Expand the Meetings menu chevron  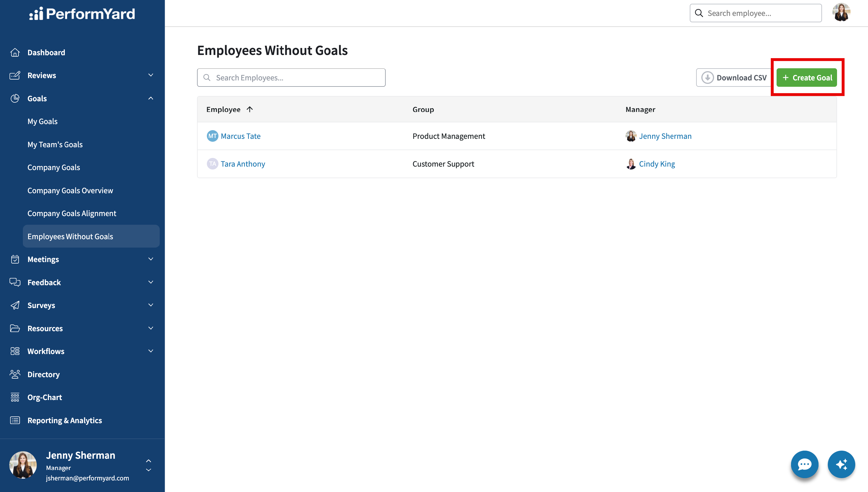[151, 259]
